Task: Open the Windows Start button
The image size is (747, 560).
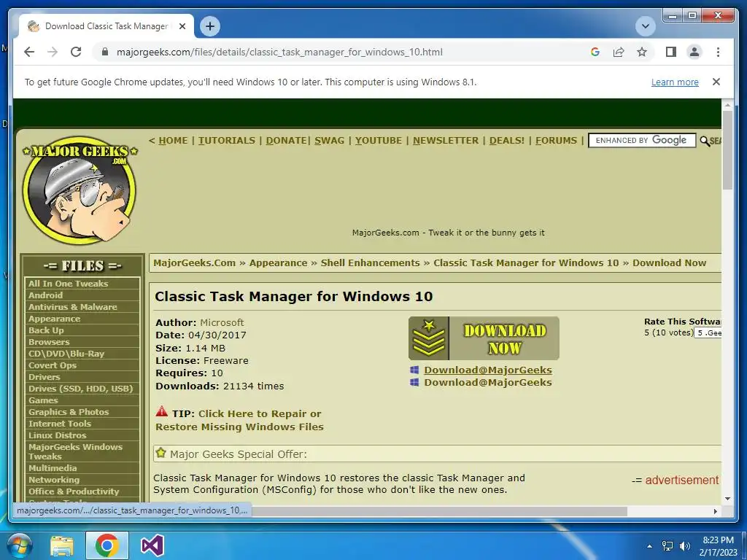Action: tap(20, 545)
